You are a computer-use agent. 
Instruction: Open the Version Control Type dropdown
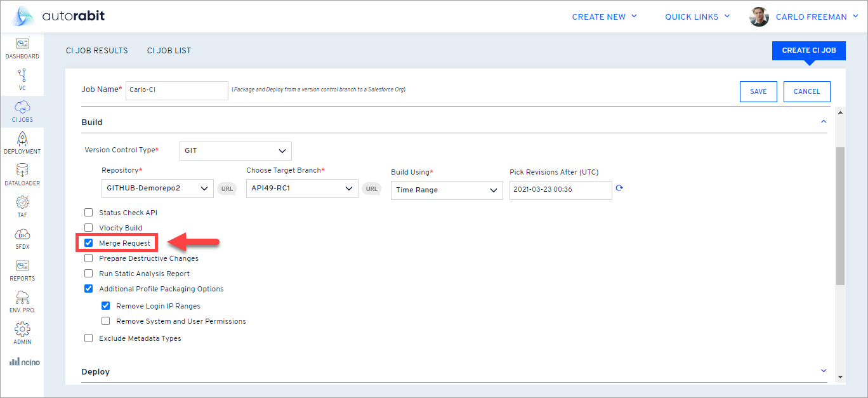click(235, 151)
